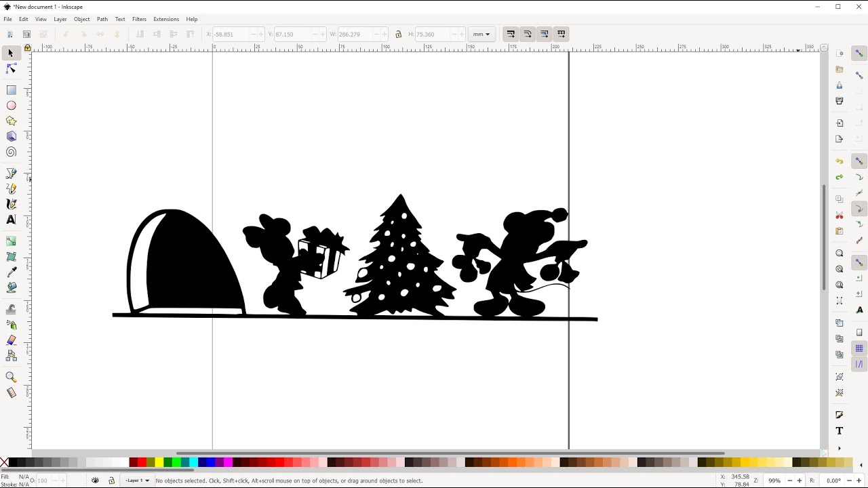
Task: Click the None (X) paint swatch
Action: pyautogui.click(x=5, y=462)
